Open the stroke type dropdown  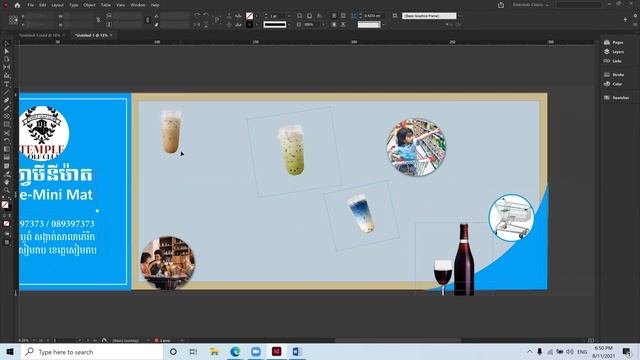[289, 24]
